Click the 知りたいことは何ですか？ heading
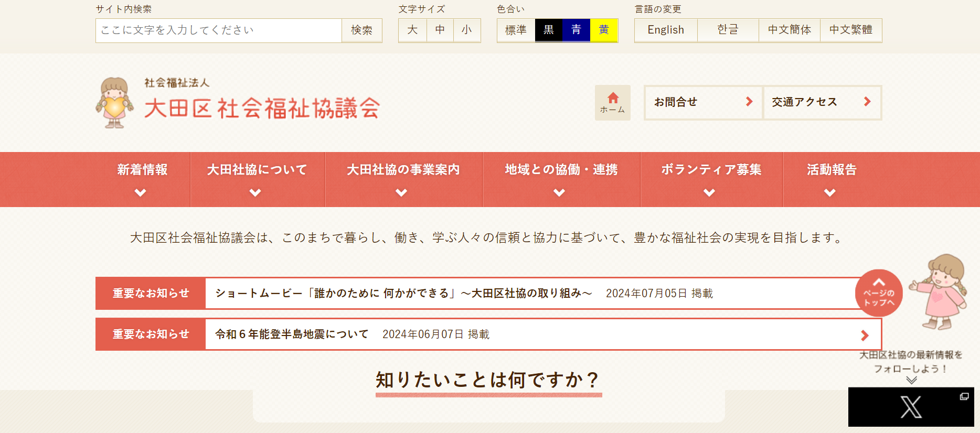 click(488, 380)
